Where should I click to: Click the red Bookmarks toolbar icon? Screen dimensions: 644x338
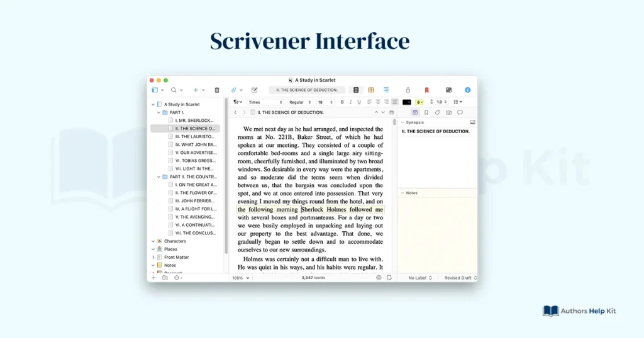coord(427,90)
